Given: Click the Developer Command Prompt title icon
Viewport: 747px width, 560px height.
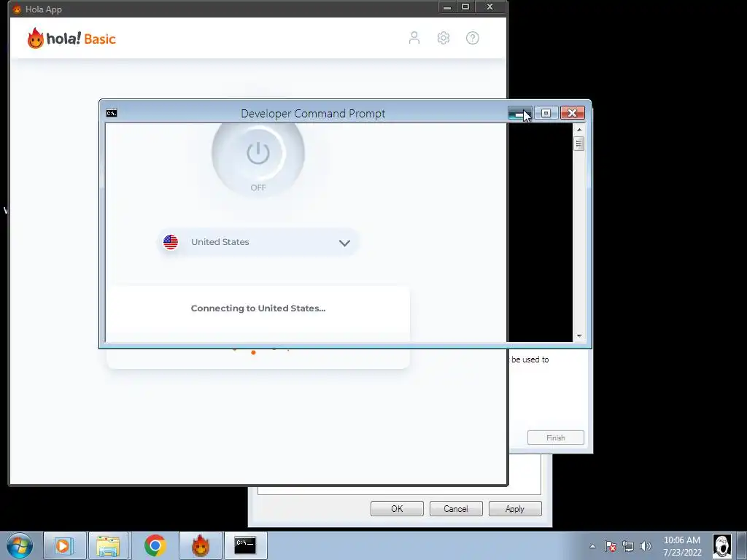Looking at the screenshot, I should click(x=112, y=113).
